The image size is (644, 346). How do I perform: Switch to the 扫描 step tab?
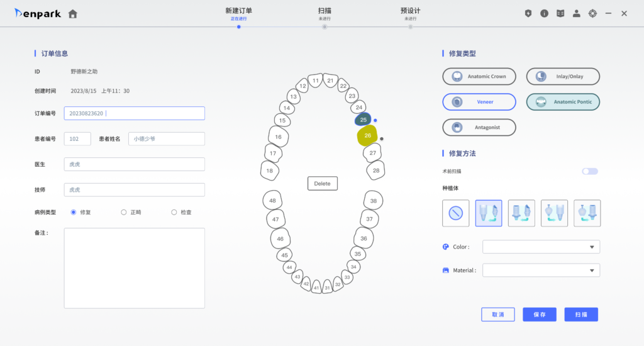click(x=325, y=14)
